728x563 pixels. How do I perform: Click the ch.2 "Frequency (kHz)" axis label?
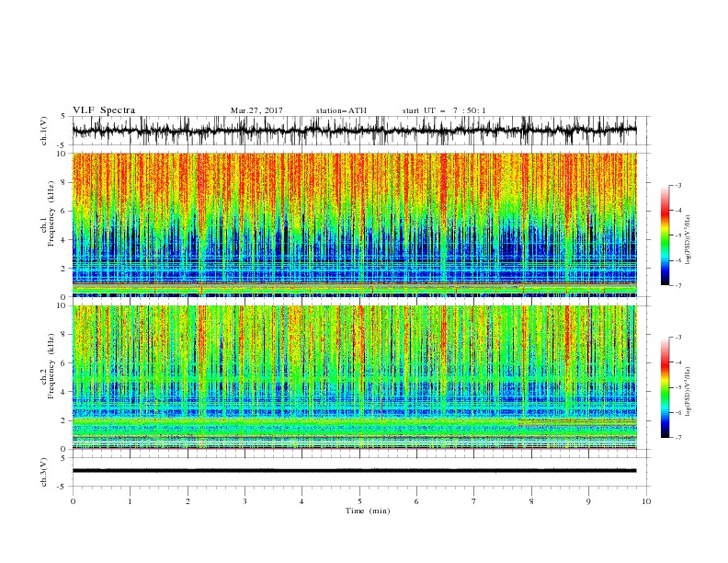[51, 366]
